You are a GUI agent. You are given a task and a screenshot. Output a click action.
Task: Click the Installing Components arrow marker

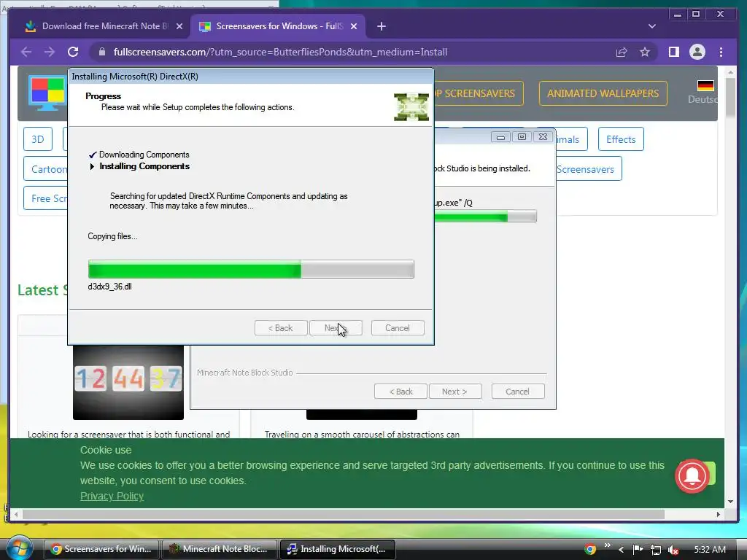click(x=93, y=166)
